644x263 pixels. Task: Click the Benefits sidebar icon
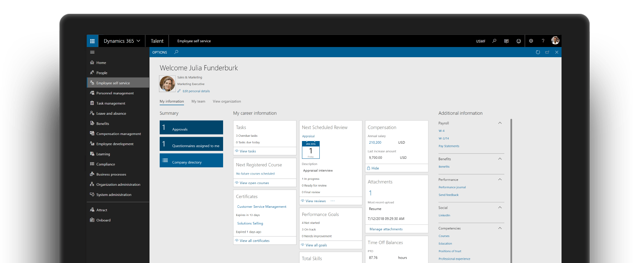(92, 124)
